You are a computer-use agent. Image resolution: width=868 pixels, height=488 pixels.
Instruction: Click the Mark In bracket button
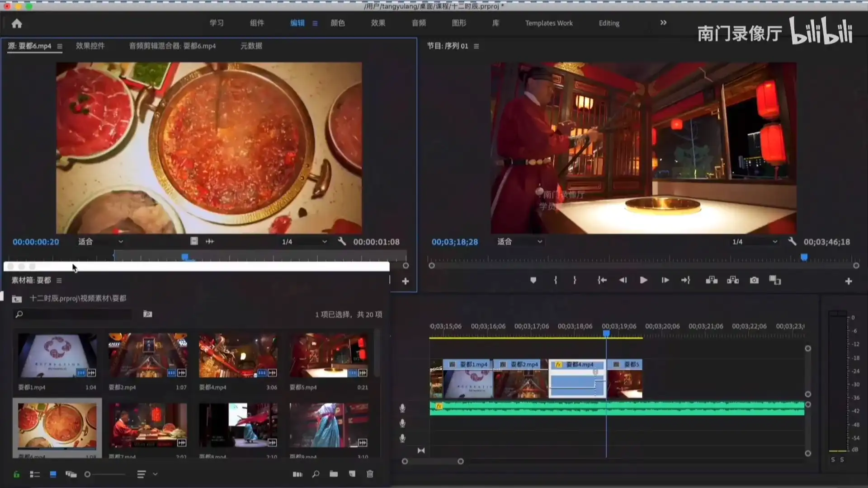point(556,281)
